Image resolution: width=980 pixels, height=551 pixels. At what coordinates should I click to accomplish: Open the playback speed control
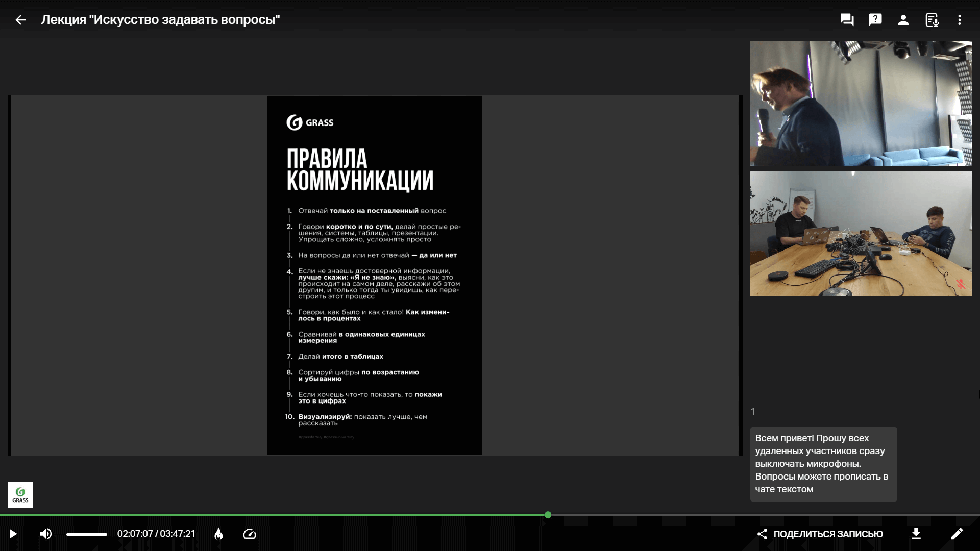click(x=250, y=534)
